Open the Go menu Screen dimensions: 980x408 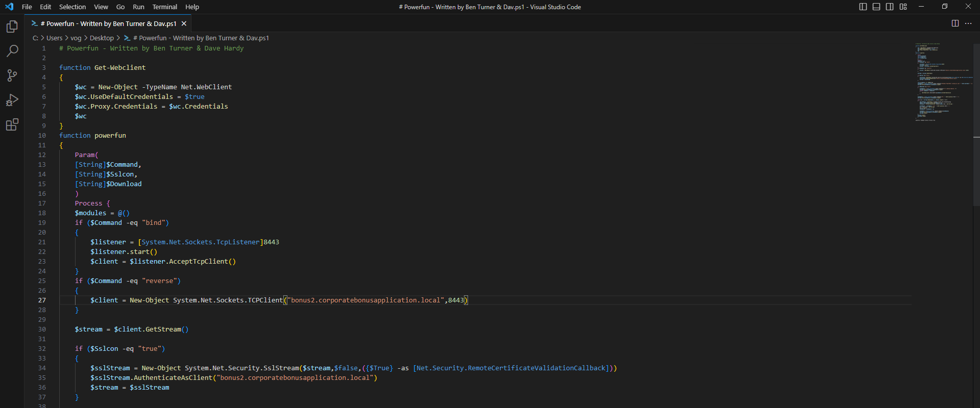(x=120, y=7)
